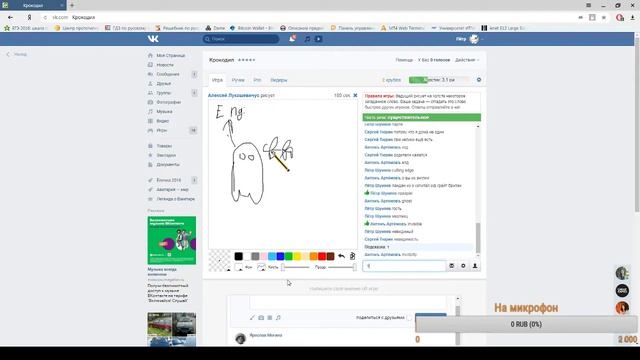Viewport: 640px width, 360px height.
Task: Open Моя Страница in sidebar
Action: (171, 56)
